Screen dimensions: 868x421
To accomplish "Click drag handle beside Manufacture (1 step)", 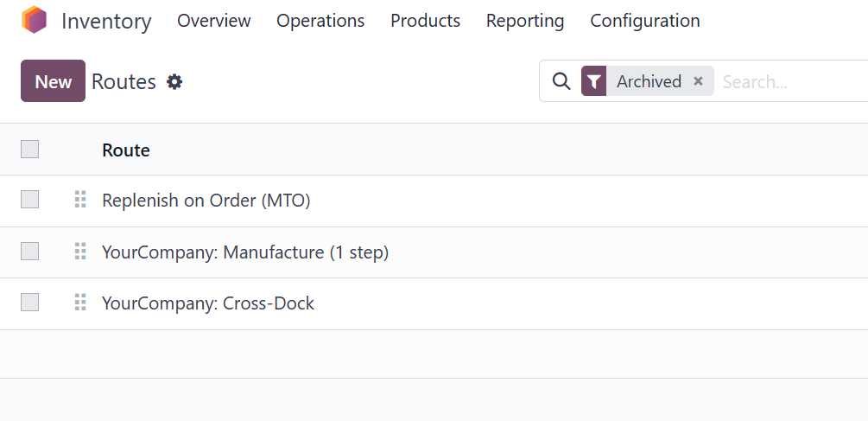I will (80, 252).
